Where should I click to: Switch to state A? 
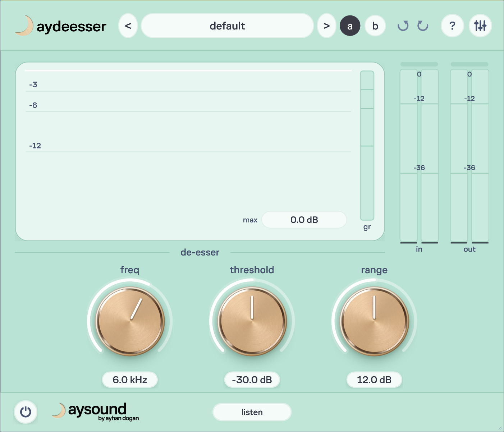point(350,26)
